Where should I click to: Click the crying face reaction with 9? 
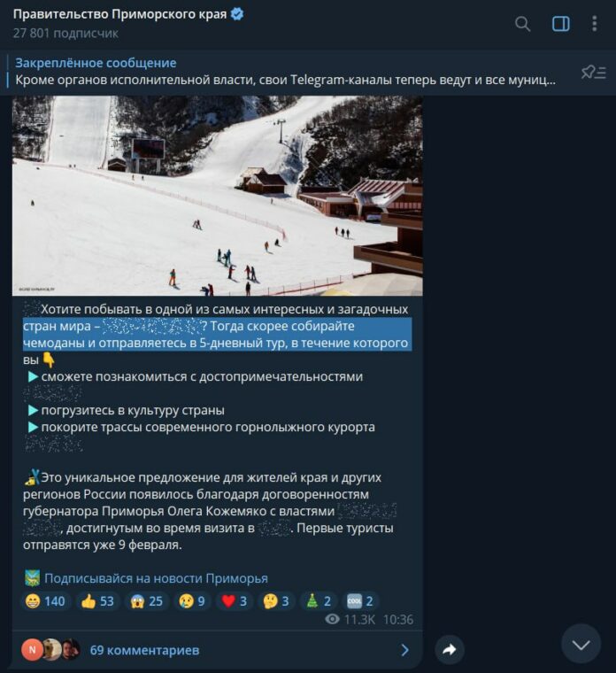tap(192, 601)
